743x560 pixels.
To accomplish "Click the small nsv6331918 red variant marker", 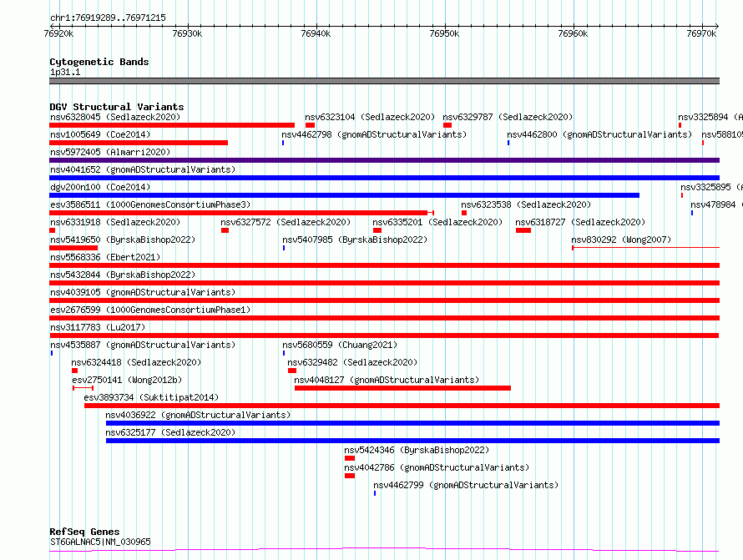I will (x=52, y=230).
